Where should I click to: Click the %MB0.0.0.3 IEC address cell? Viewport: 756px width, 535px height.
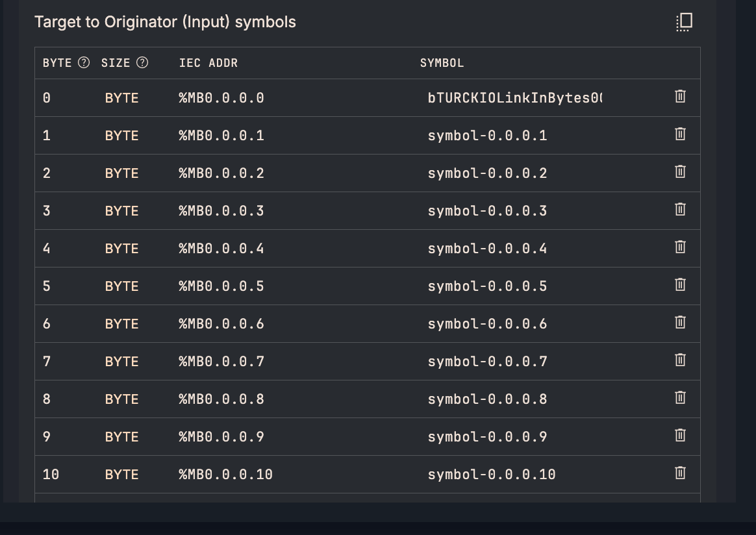coord(221,211)
